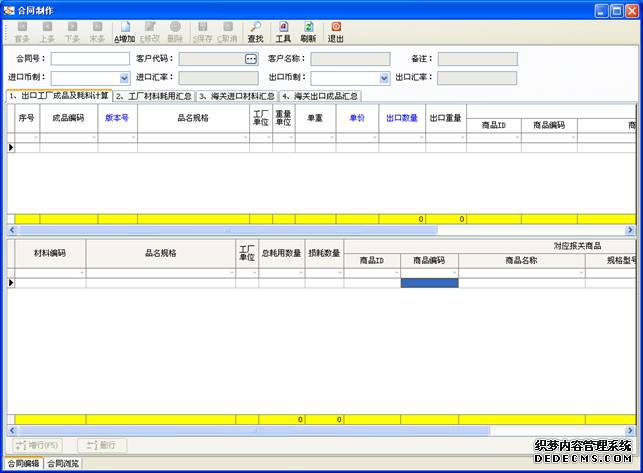Click the 查找 (Find) magnifier icon

tap(256, 32)
